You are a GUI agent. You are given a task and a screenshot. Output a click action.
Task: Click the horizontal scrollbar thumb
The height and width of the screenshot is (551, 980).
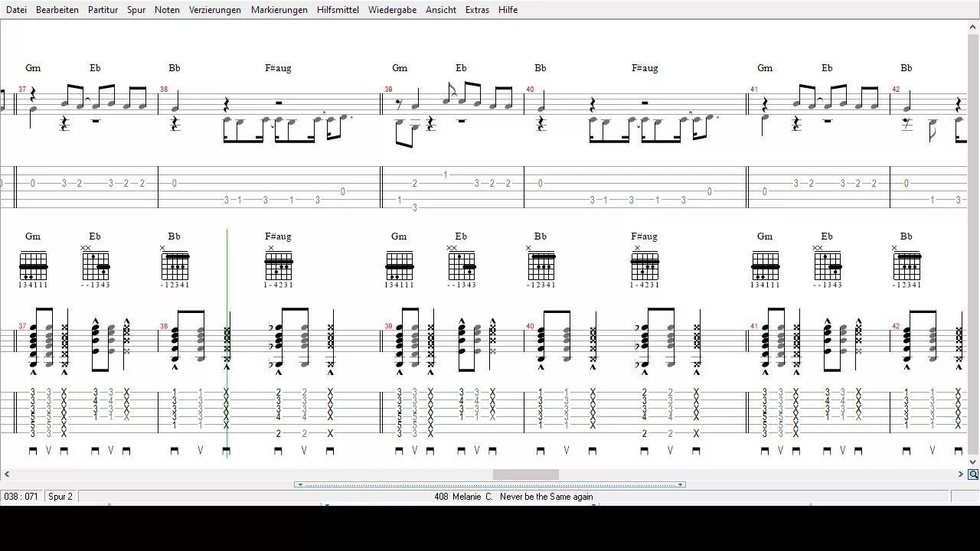[x=525, y=474]
